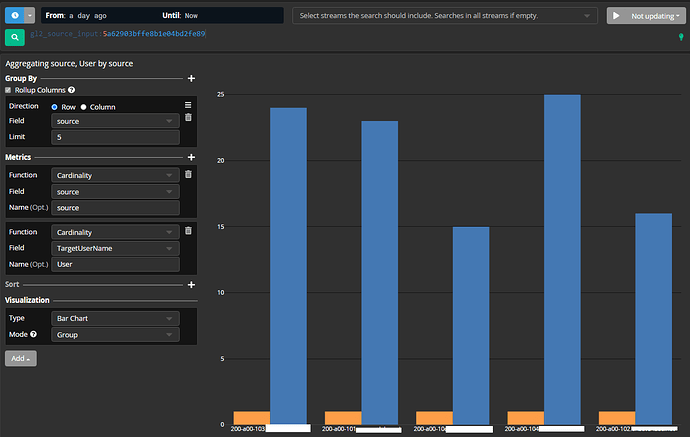690x437 pixels.
Task: Open the TargetUserName field dropdown
Action: [115, 248]
